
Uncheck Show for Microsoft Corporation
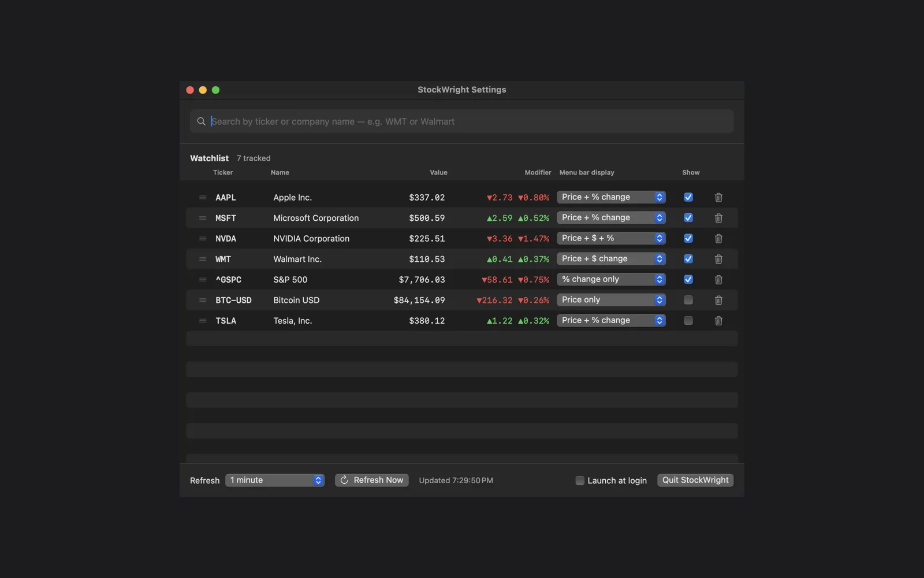click(688, 218)
